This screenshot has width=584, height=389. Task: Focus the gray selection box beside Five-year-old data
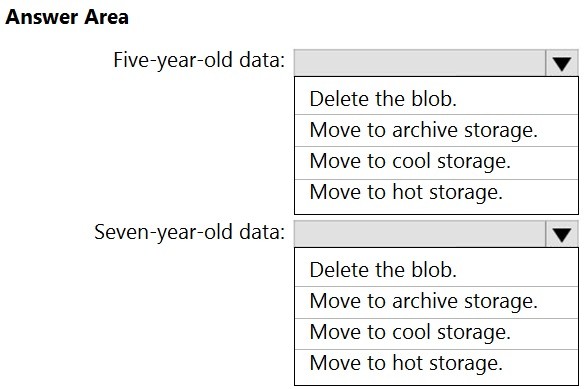420,63
